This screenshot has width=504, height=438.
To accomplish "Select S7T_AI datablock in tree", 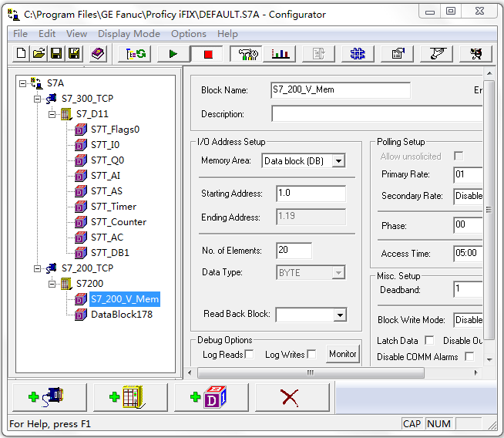I will (x=106, y=176).
